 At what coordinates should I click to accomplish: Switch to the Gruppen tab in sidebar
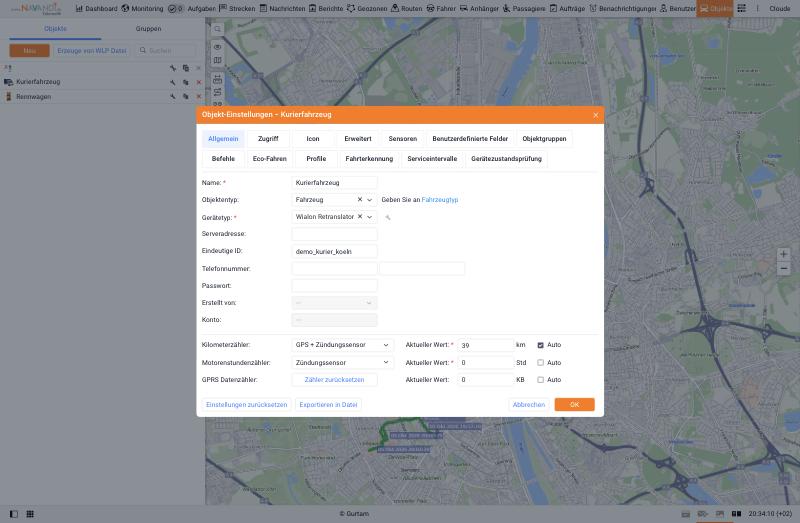tap(148, 29)
